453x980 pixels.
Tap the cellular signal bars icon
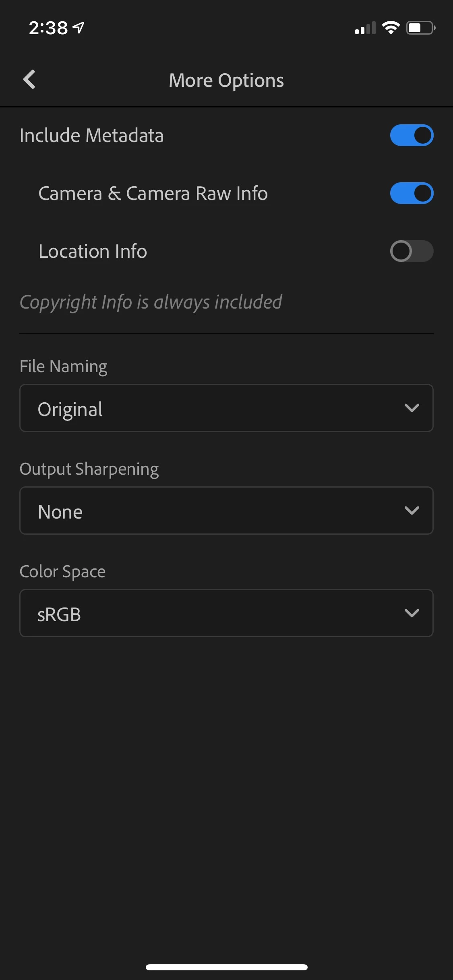point(365,28)
